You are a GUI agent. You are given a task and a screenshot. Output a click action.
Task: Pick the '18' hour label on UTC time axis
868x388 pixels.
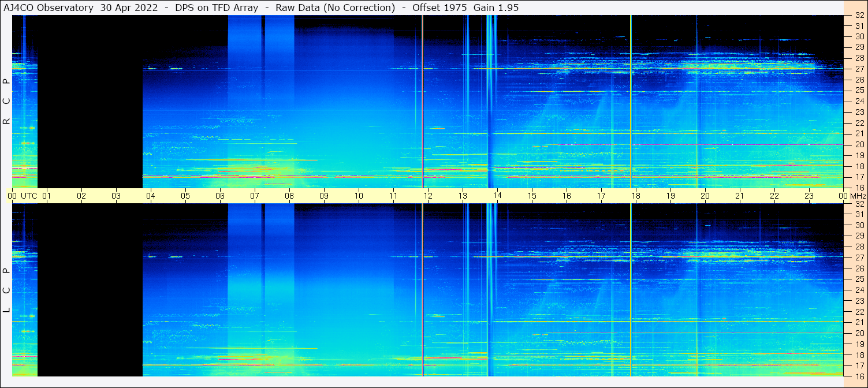click(x=636, y=196)
